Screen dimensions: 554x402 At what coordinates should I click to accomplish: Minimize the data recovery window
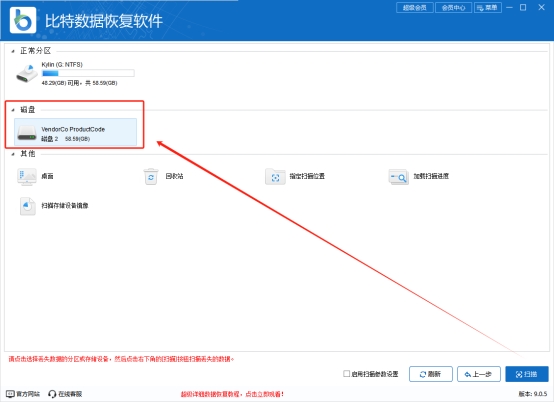coord(509,7)
